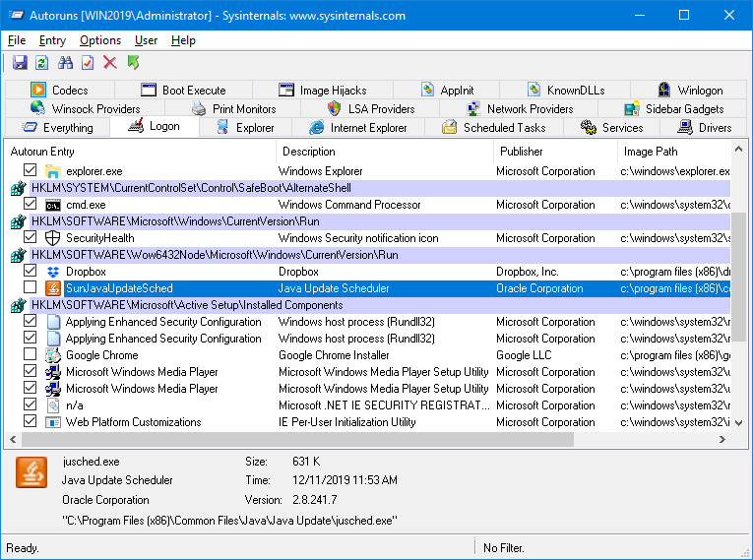Viewport: 753px width, 560px height.
Task: Uncheck the Web Platform Customizations checkbox
Action: [30, 421]
